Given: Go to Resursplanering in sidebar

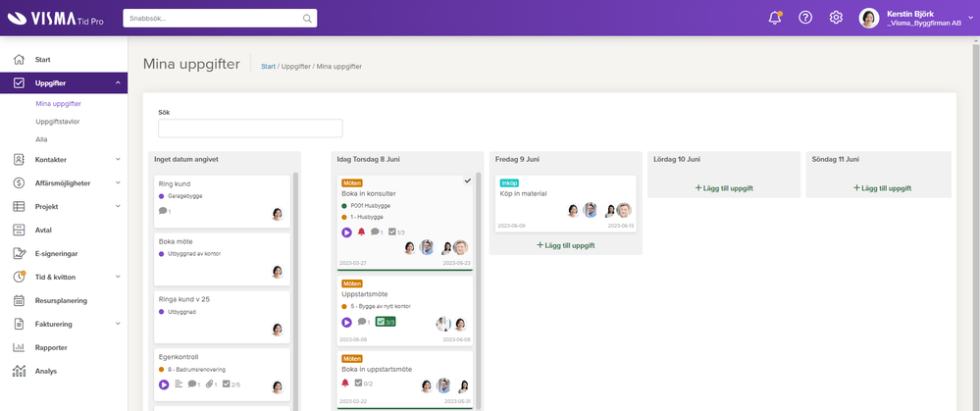Looking at the screenshot, I should (x=61, y=300).
